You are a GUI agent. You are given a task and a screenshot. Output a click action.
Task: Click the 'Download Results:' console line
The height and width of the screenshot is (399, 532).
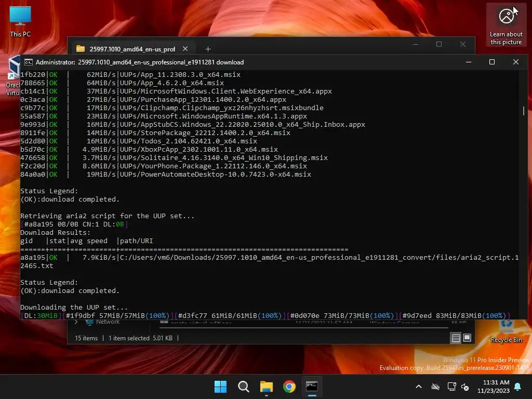pos(55,232)
